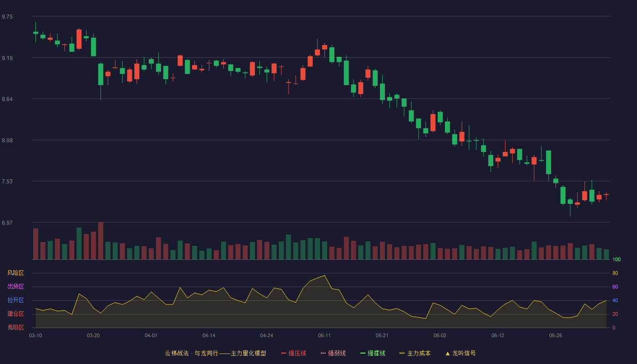Toggle the 强压线 legend item

click(293, 353)
